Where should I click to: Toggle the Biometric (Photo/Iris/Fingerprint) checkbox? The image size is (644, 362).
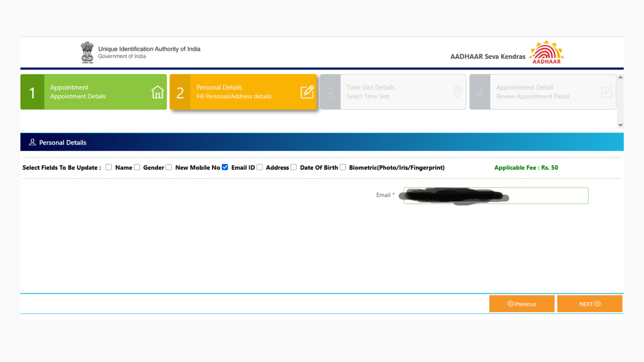point(343,167)
